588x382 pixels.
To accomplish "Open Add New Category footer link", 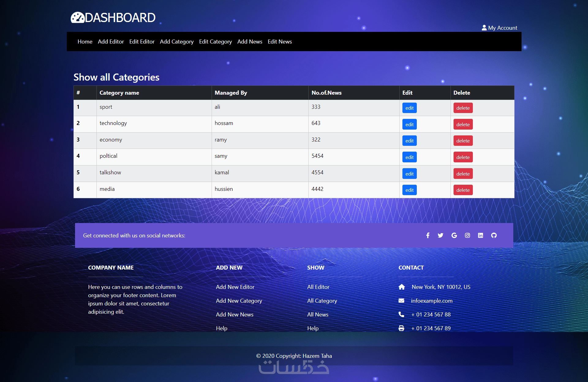I will [239, 301].
